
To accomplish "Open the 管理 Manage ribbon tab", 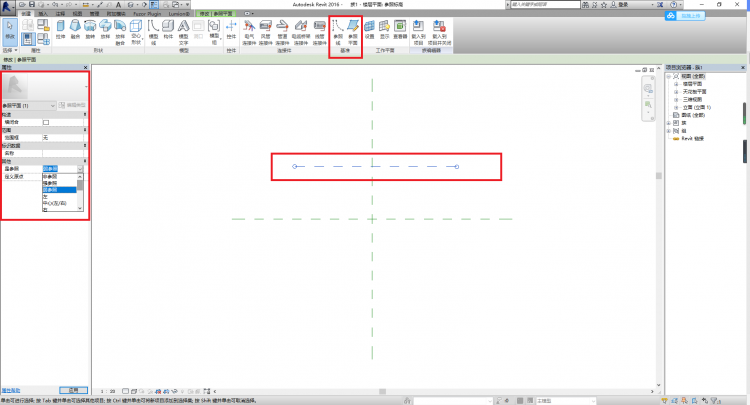I will [94, 14].
